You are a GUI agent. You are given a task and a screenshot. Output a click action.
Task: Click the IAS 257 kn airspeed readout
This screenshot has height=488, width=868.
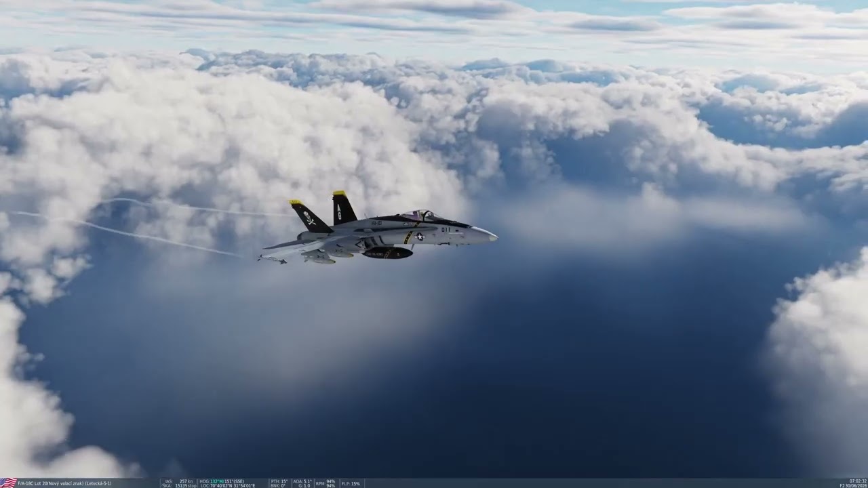pos(178,481)
